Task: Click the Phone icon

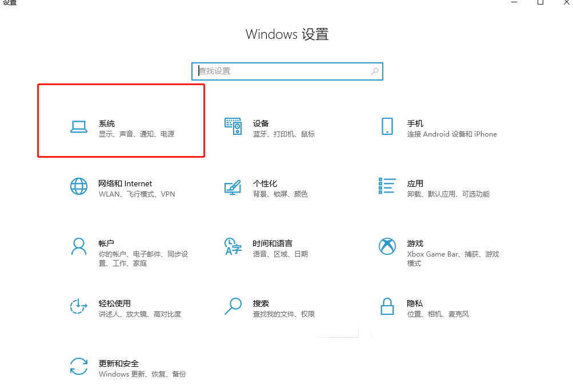Action: click(x=387, y=126)
